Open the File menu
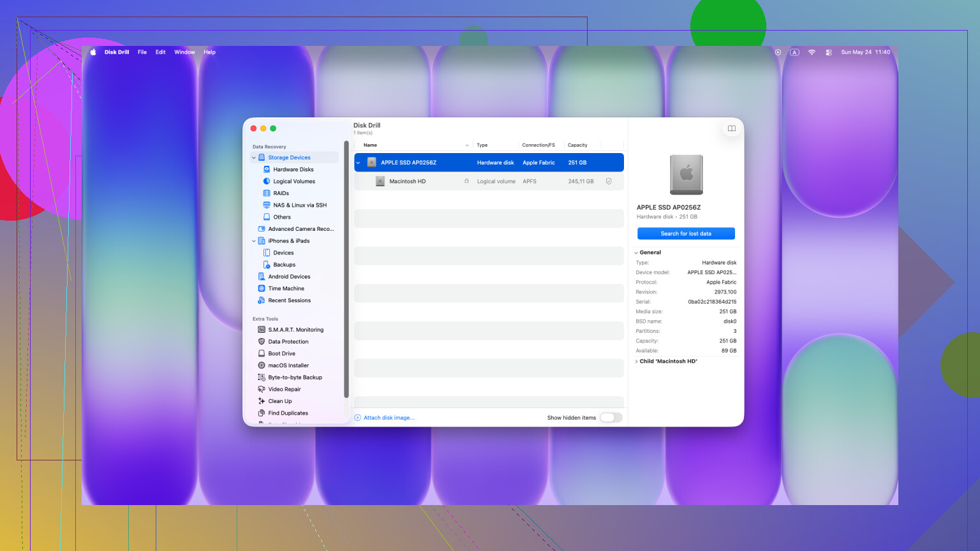The height and width of the screenshot is (551, 980). [142, 52]
